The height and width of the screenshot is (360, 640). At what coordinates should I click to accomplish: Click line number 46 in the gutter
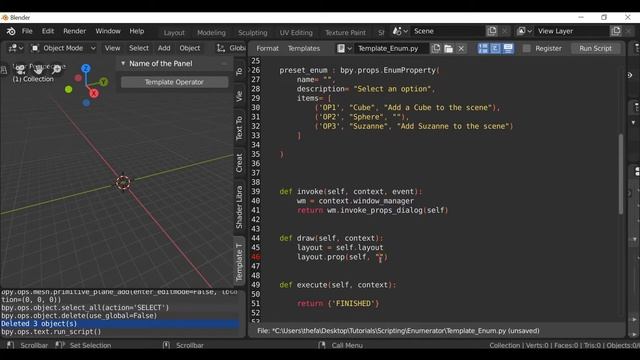[256, 257]
